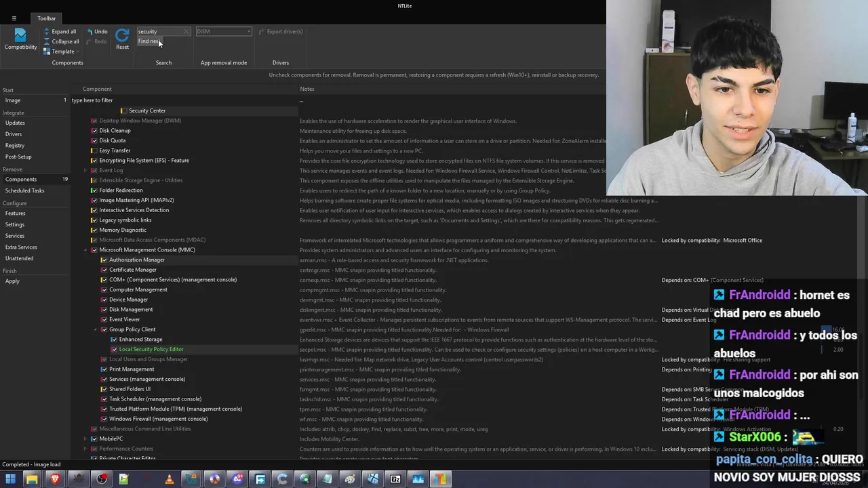Open the Settings sidebar page
The width and height of the screenshot is (868, 488).
pos(15,224)
